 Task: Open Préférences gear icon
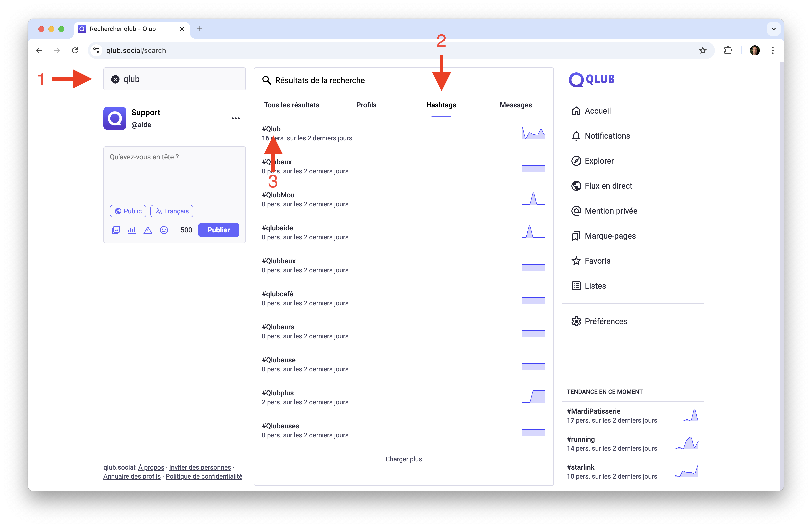[576, 321]
